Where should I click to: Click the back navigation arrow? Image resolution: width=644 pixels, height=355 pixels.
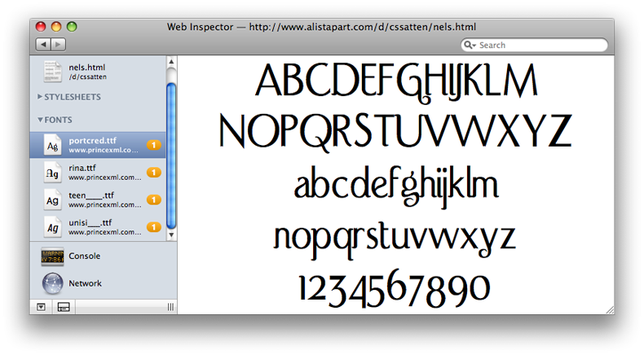pyautogui.click(x=42, y=44)
